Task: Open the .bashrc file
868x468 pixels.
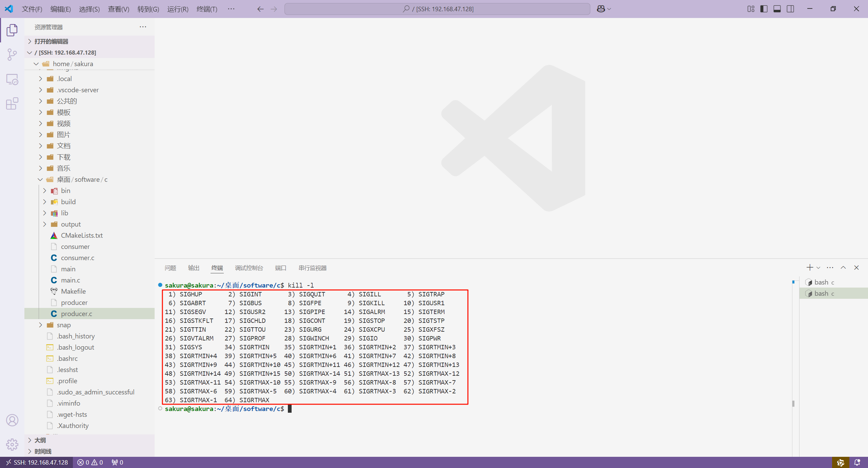Action: point(90,358)
